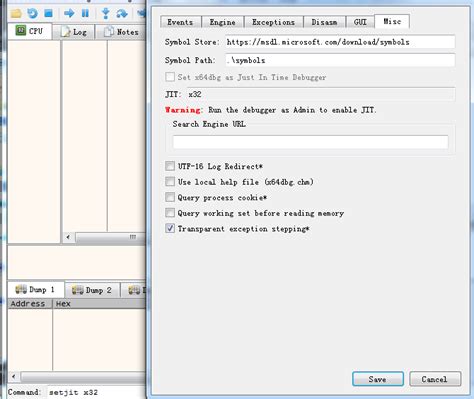The width and height of the screenshot is (474, 399).
Task: Open the Events settings tab
Action: pos(180,22)
